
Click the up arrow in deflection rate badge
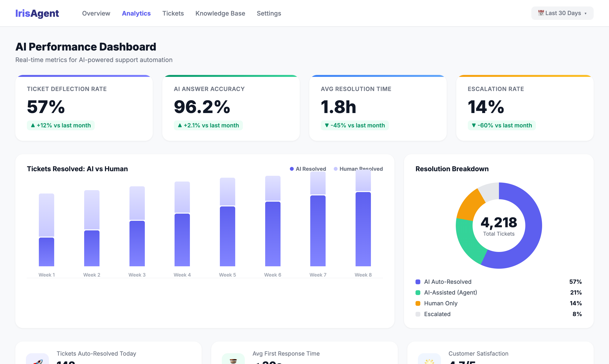pos(33,125)
